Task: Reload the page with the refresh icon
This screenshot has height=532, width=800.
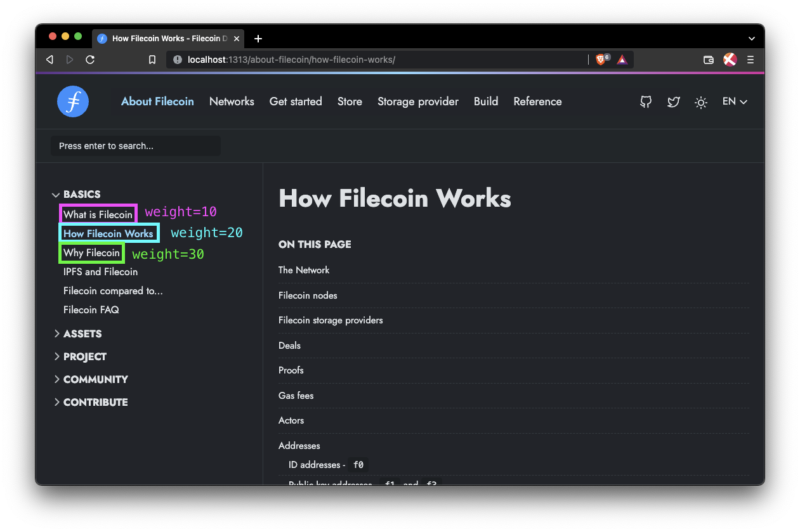Action: [90, 60]
